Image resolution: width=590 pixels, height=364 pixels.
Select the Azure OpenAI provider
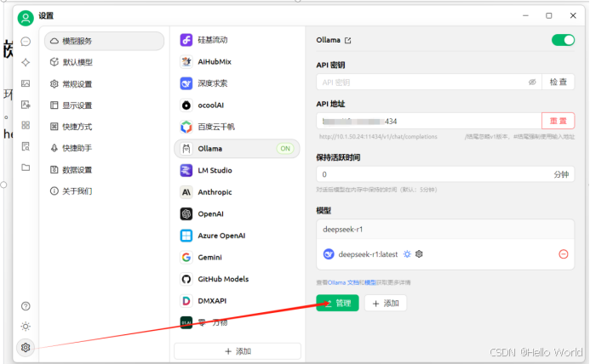pos(237,236)
